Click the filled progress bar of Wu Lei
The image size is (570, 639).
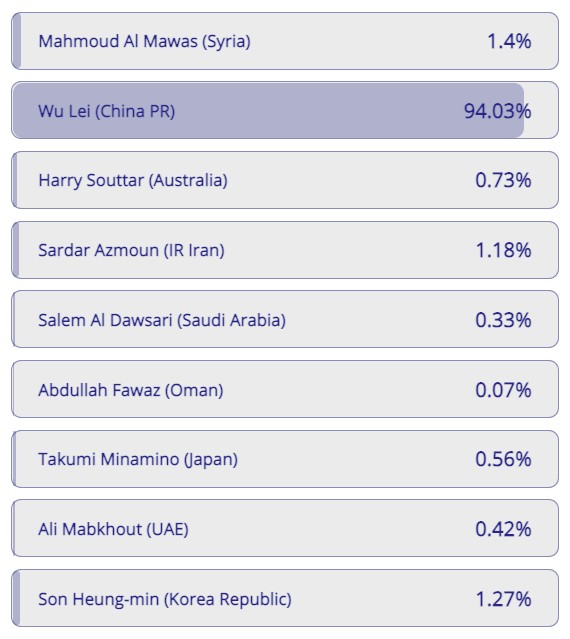[268, 110]
